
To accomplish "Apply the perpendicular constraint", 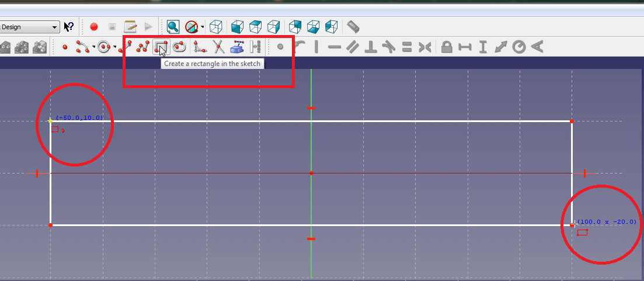I will (371, 47).
